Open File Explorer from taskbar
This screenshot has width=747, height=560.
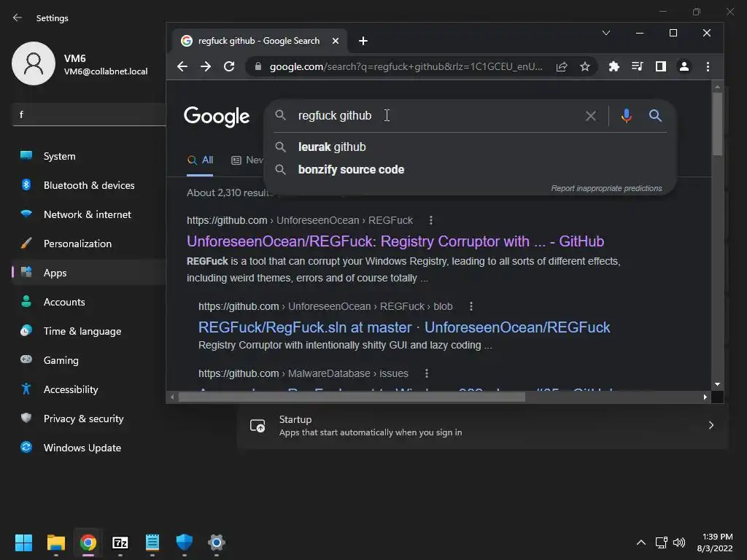point(55,542)
